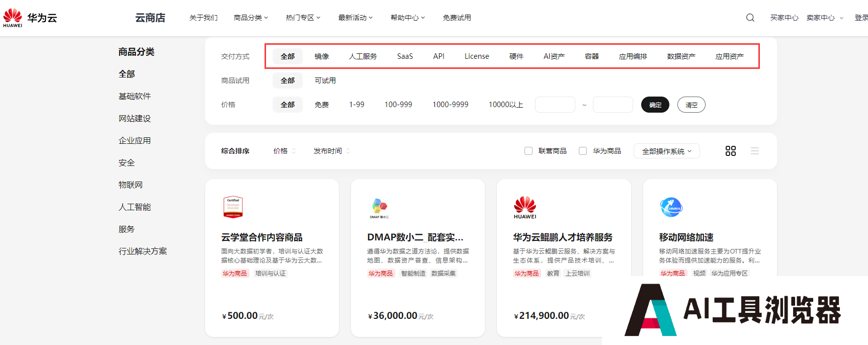868x345 pixels.
Task: Click the 清空 button to reset price
Action: pos(691,105)
